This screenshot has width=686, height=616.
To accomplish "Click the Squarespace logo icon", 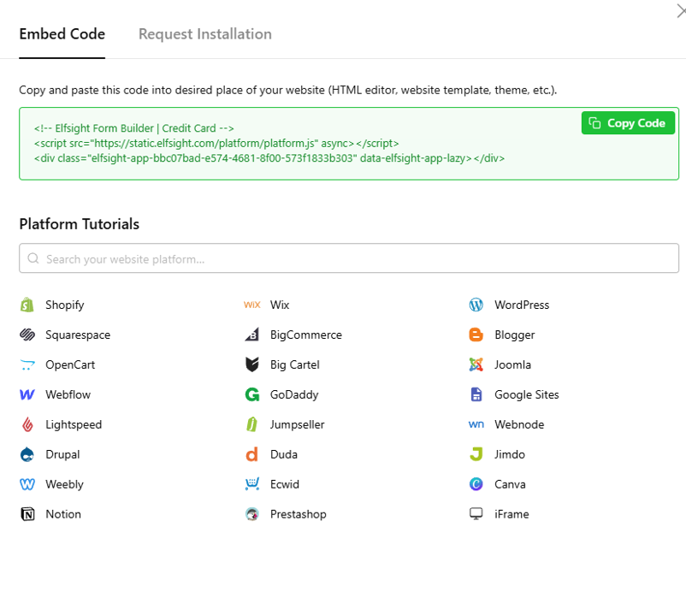I will 27,335.
